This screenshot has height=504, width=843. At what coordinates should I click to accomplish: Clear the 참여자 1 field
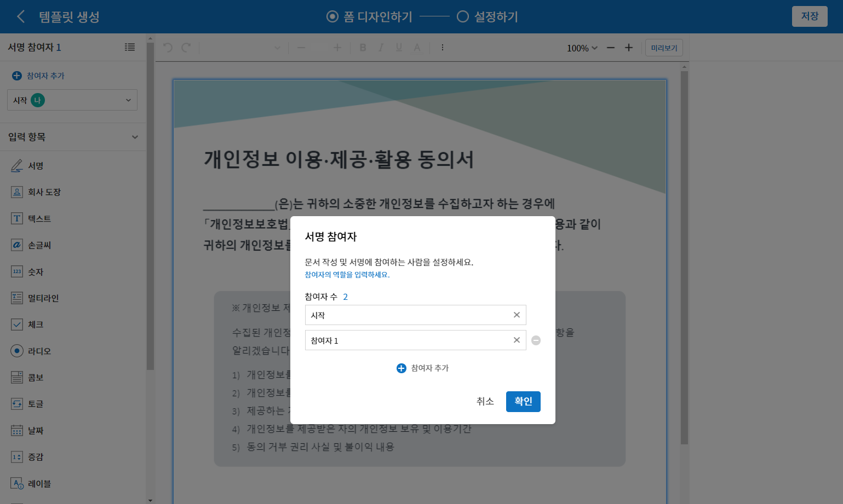[517, 340]
